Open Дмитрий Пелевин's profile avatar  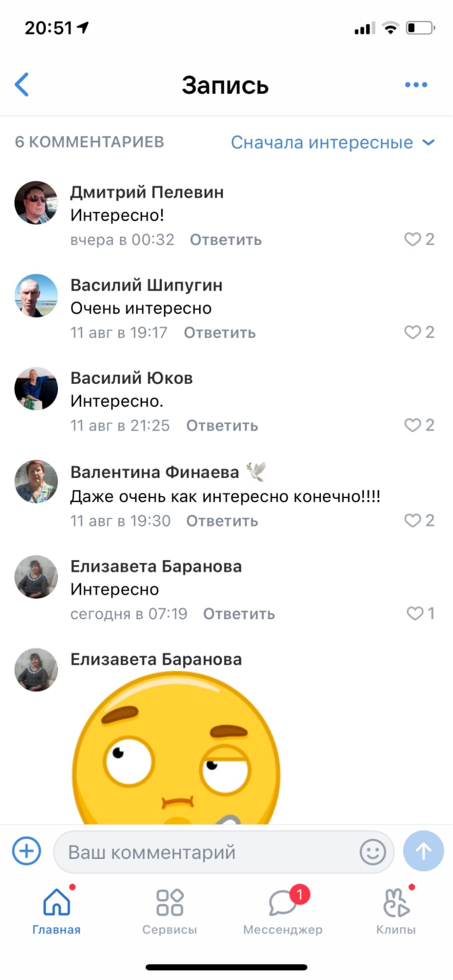coord(36,203)
